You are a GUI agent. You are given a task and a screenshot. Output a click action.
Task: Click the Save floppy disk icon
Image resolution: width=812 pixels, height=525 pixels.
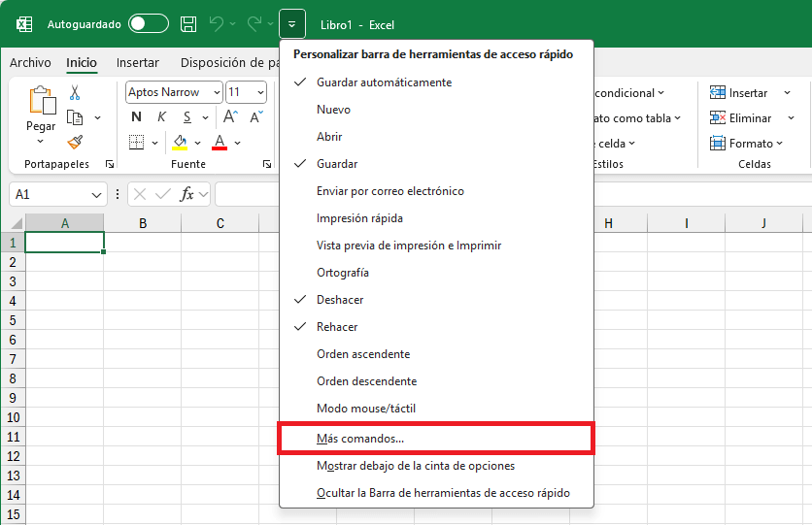(188, 24)
